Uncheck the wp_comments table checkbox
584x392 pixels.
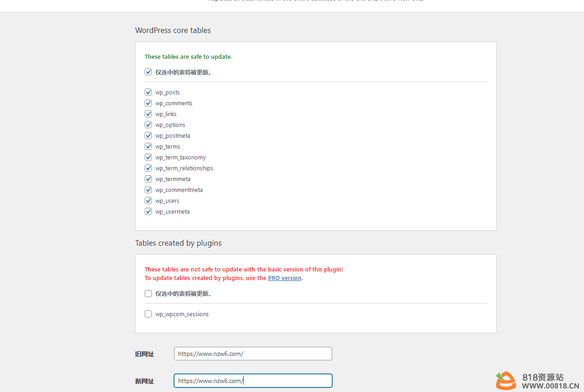tap(148, 103)
